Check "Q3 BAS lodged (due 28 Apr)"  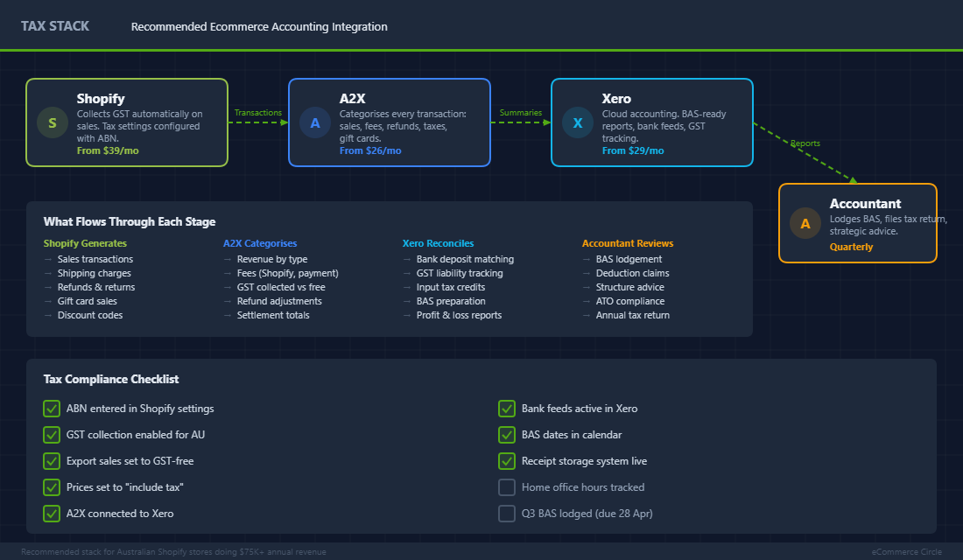506,514
